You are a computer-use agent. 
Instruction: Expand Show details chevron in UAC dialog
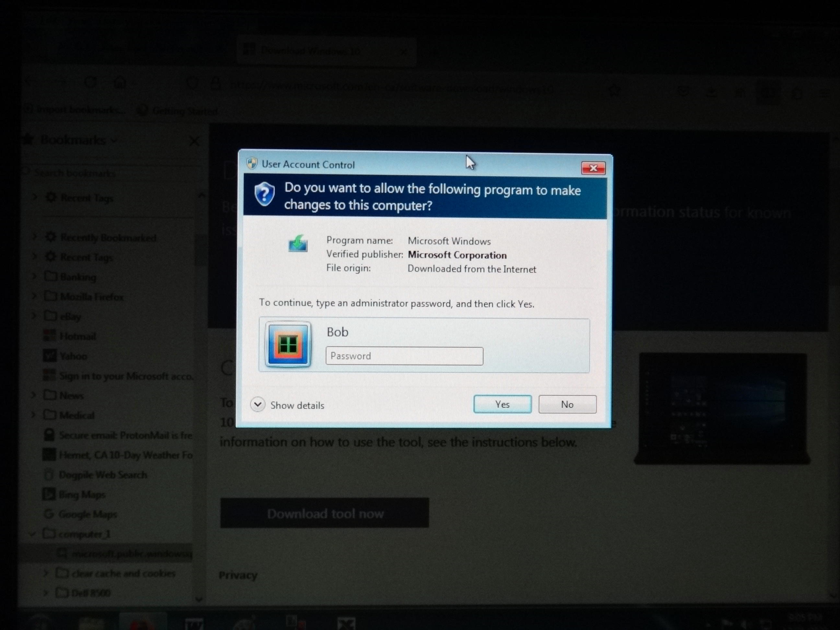[258, 405]
